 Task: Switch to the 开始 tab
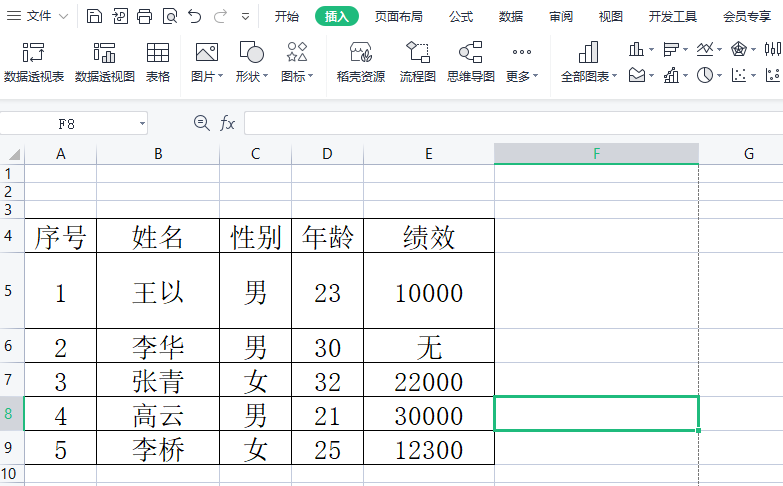[287, 16]
